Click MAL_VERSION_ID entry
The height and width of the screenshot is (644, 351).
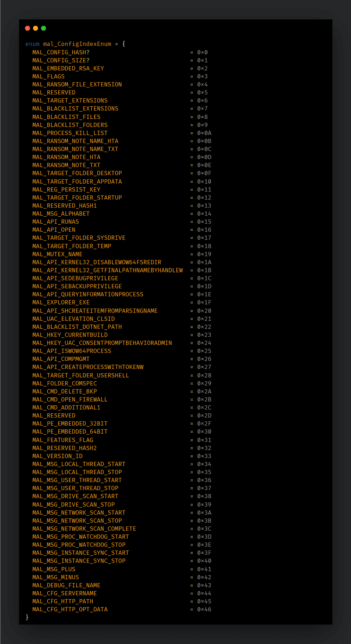point(57,456)
